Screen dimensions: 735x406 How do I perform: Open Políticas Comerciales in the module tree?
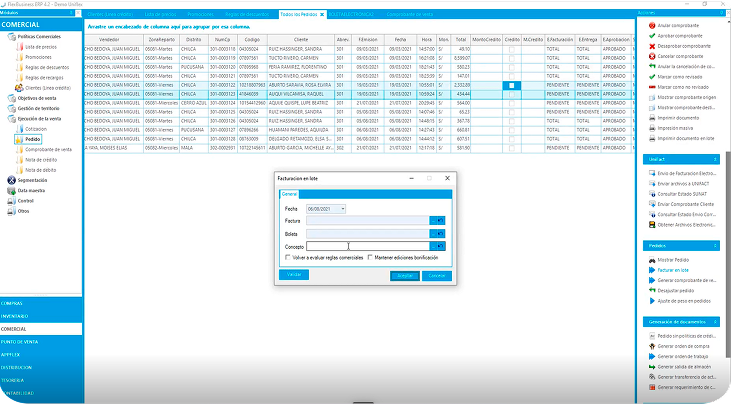coord(12,34)
